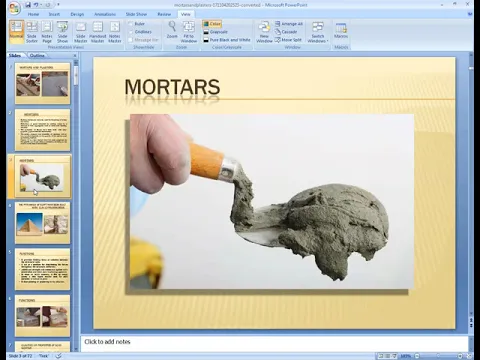The width and height of the screenshot is (480, 360).
Task: Fit slide to current window icon
Action: click(469, 356)
